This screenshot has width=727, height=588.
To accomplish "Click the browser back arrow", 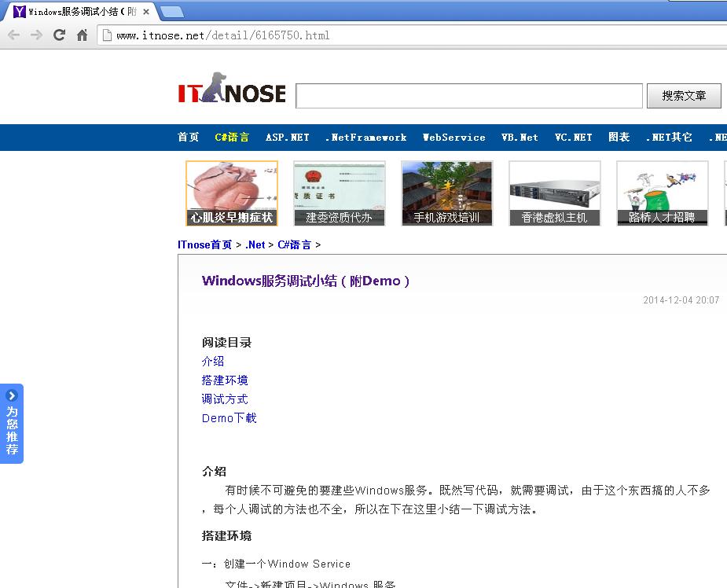I will (x=13, y=35).
